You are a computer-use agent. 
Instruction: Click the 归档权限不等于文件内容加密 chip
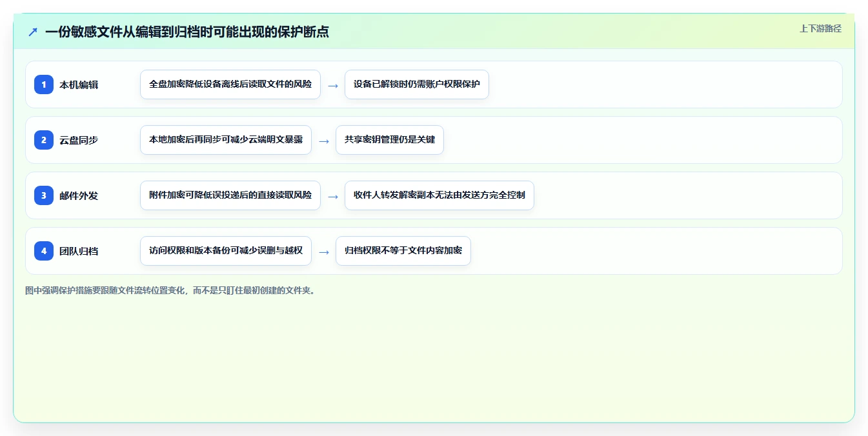pos(403,251)
